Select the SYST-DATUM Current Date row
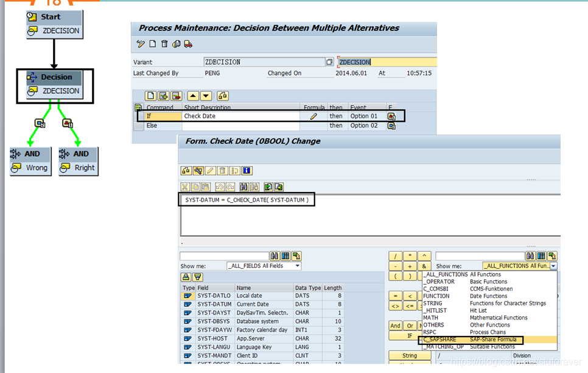 (x=262, y=304)
